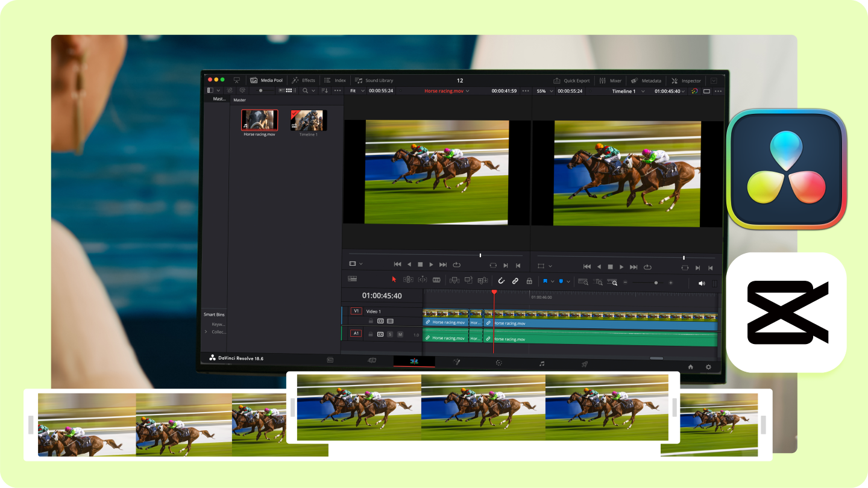Click the Insert Clip icon
The height and width of the screenshot is (488, 868).
454,280
